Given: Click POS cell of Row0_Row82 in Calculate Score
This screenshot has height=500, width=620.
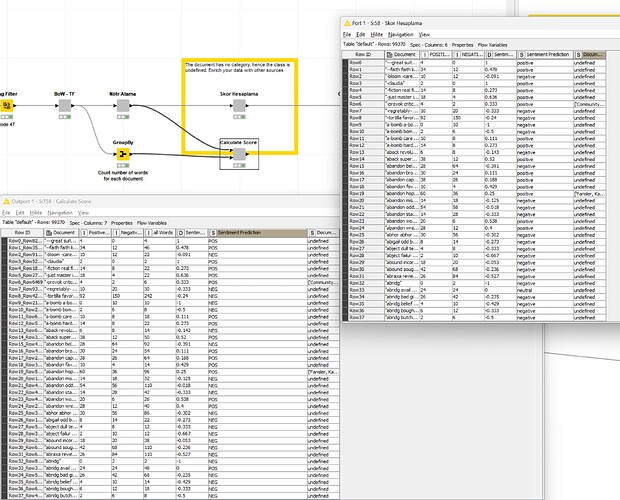Looking at the screenshot, I should tap(257, 241).
